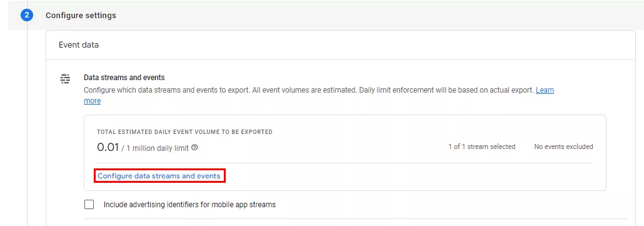Click the 'Daily limit enforcement' sentence
Screen dimensions: 644x226
pos(446,90)
